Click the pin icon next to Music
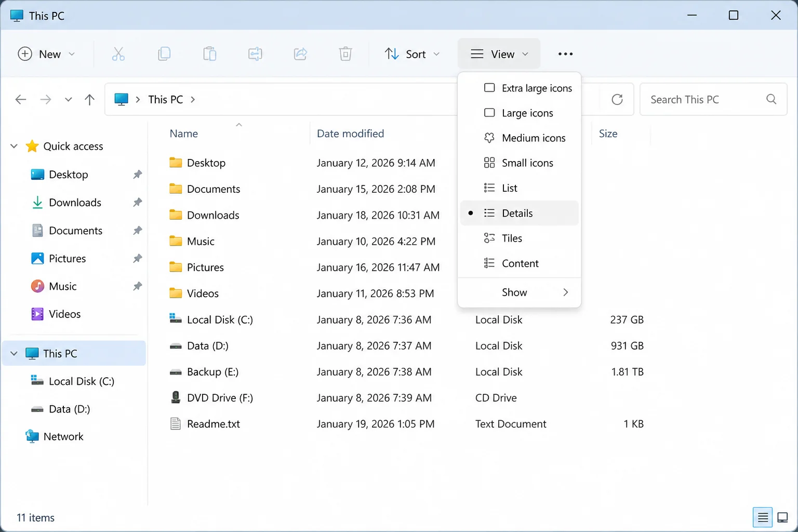Viewport: 798px width, 532px height. (137, 286)
